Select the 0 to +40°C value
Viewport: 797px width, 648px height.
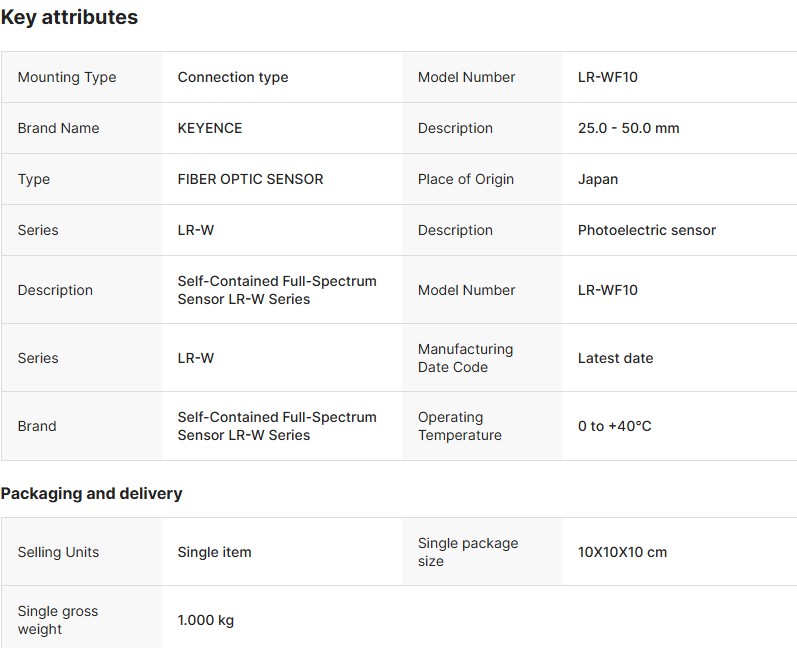(x=614, y=426)
